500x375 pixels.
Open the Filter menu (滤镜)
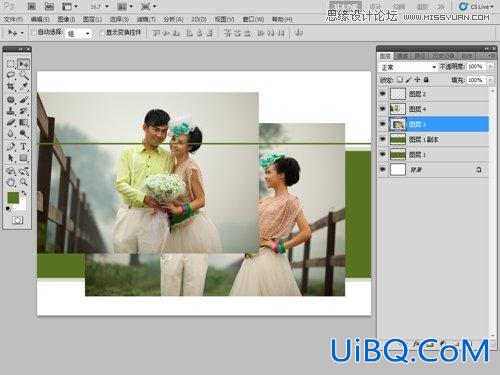pos(147,20)
